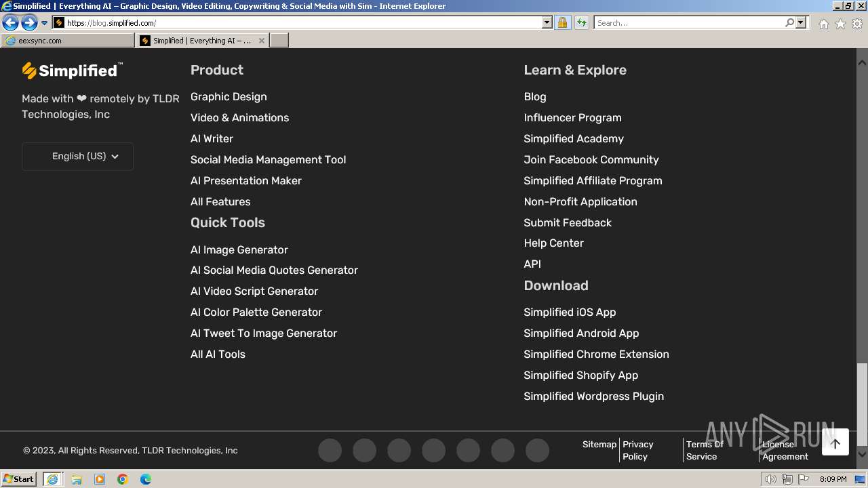Open the search provider dropdown arrow
The height and width of the screenshot is (488, 868).
coord(801,23)
